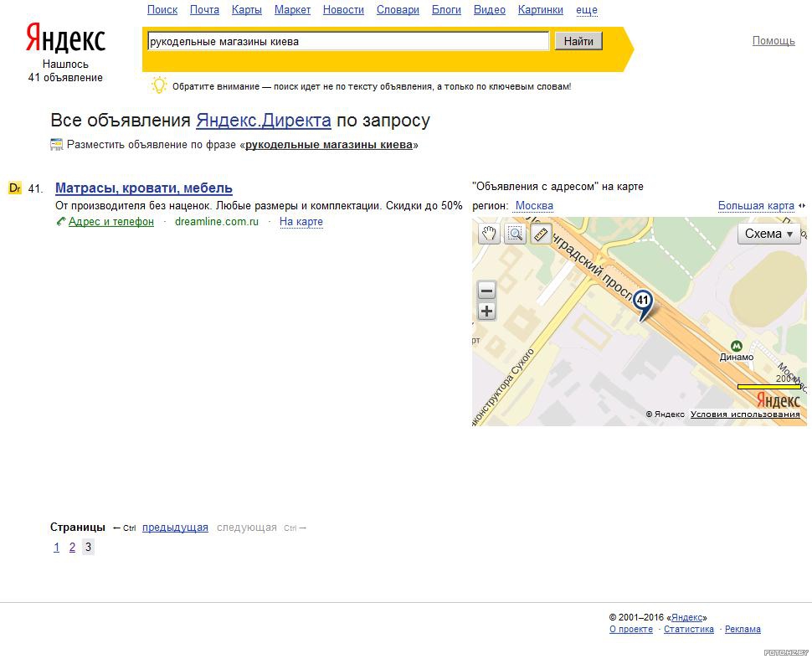The image size is (812, 659).
Task: Click the yellow Direct icon beside result 41
Action: (x=15, y=188)
